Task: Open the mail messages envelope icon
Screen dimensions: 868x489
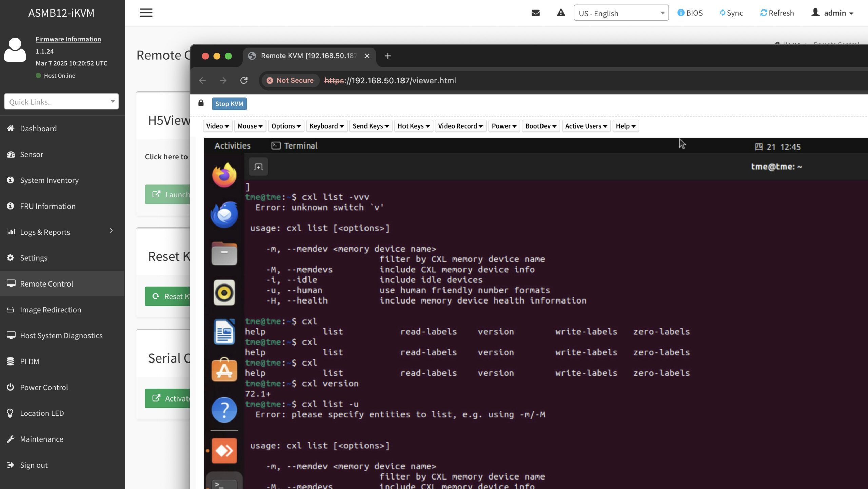Action: click(x=535, y=13)
